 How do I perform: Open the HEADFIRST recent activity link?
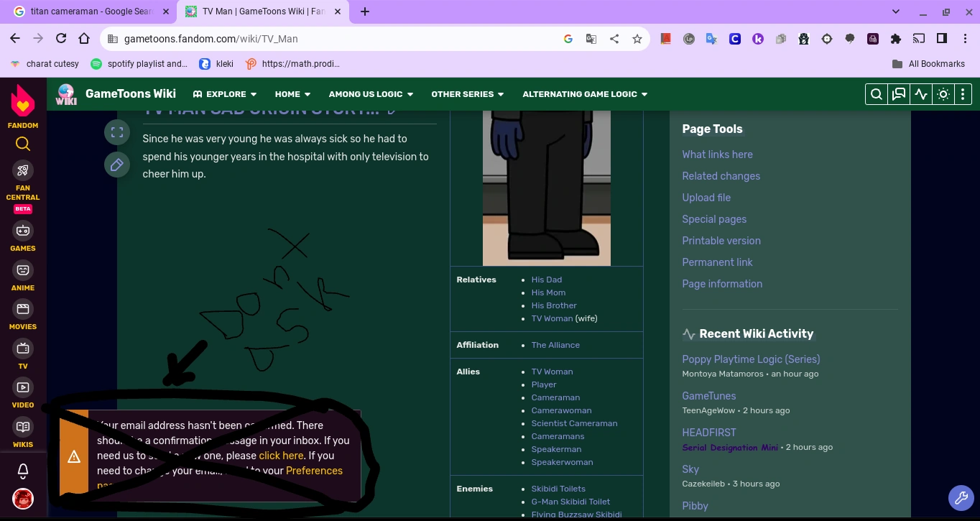(x=709, y=433)
